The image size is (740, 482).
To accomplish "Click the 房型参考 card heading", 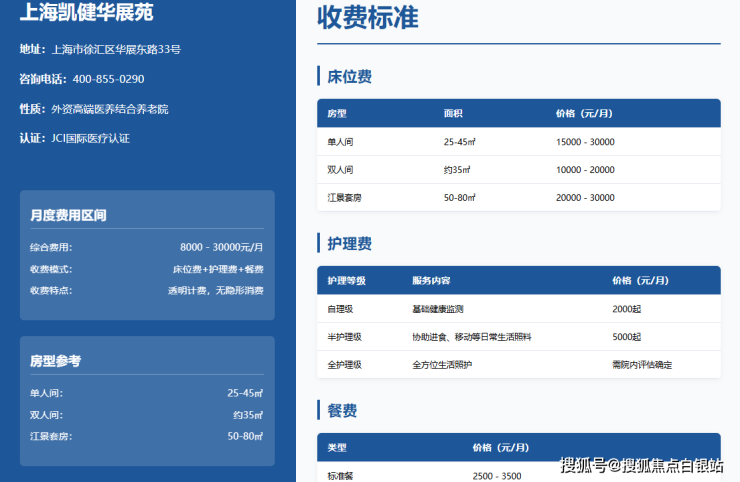I will pos(56,361).
